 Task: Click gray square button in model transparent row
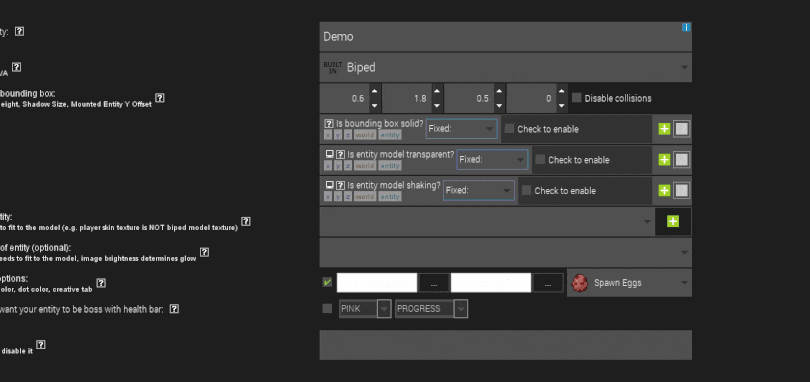[x=681, y=160]
